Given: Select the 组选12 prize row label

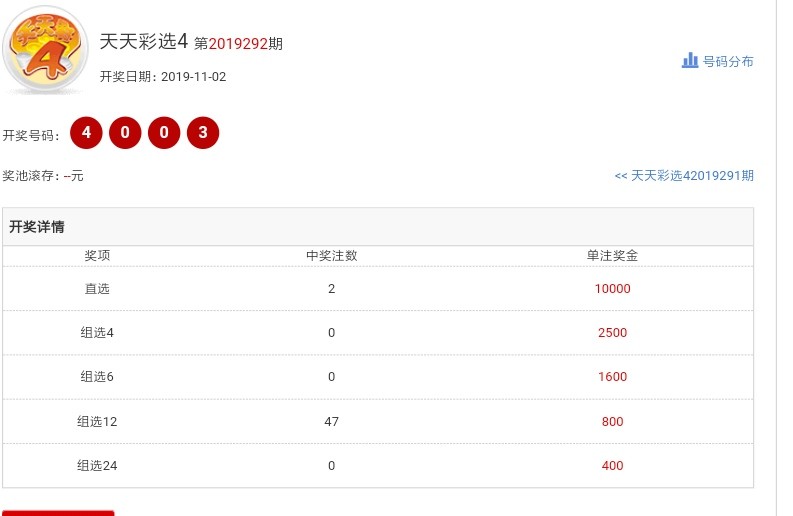Looking at the screenshot, I should [x=97, y=422].
